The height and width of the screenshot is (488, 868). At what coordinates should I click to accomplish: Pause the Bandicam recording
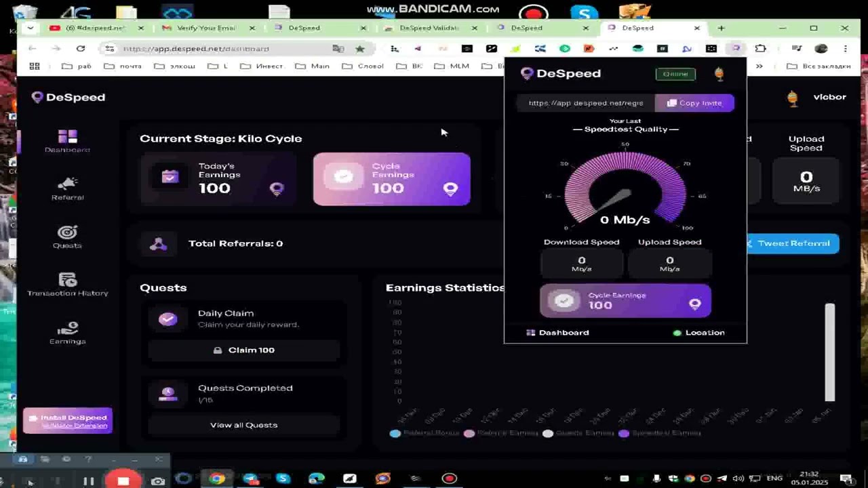(x=88, y=481)
